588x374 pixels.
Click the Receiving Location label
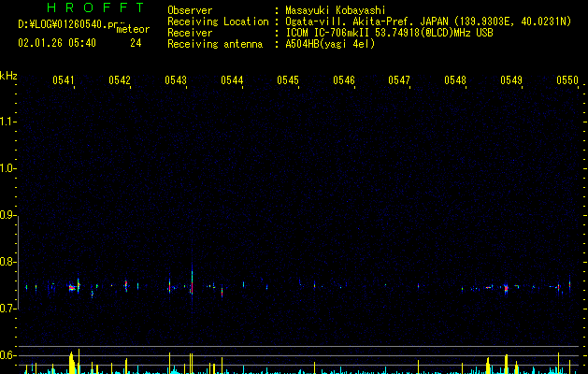218,22
